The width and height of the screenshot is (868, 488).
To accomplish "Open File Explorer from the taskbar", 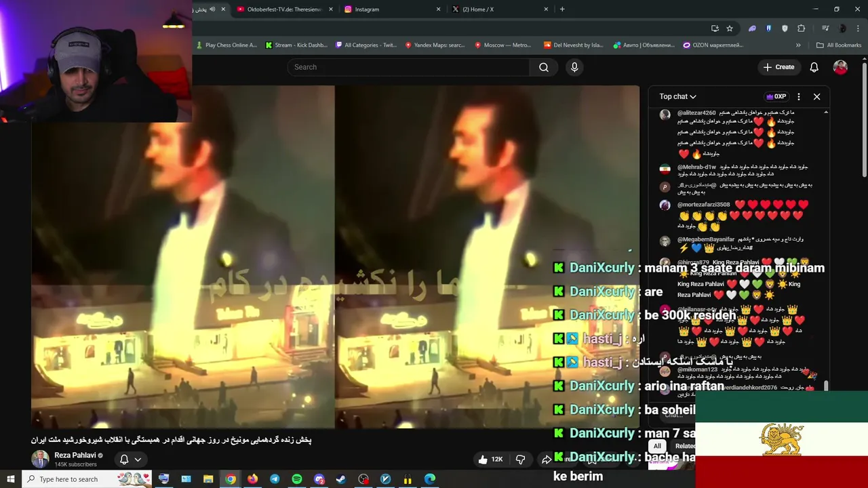I will pyautogui.click(x=208, y=479).
